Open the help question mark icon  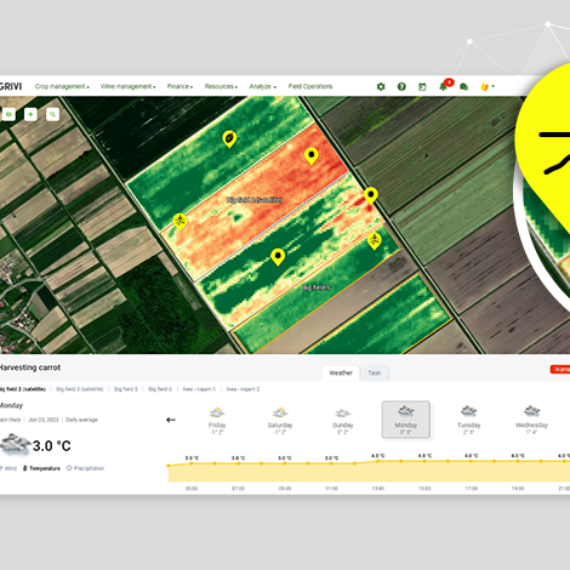pos(401,87)
